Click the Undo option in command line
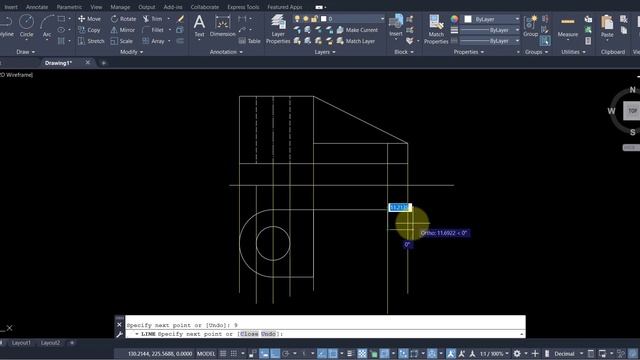The width and height of the screenshot is (640, 360). pos(268,334)
